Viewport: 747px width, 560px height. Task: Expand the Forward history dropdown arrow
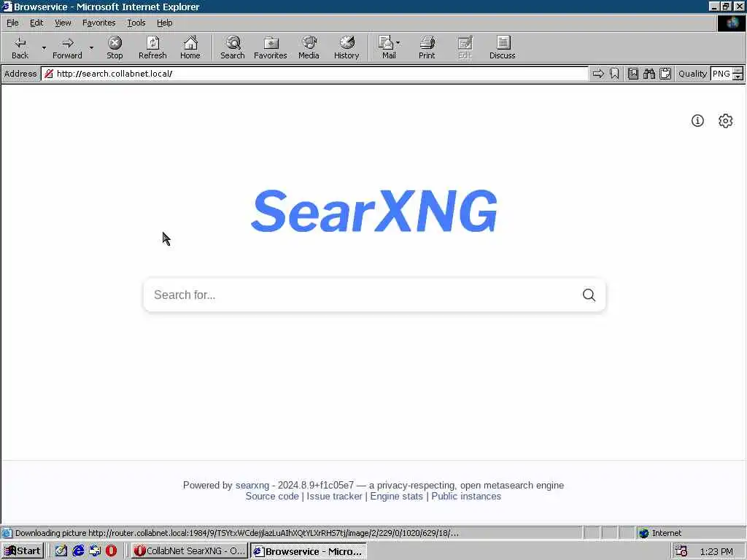[x=91, y=47]
